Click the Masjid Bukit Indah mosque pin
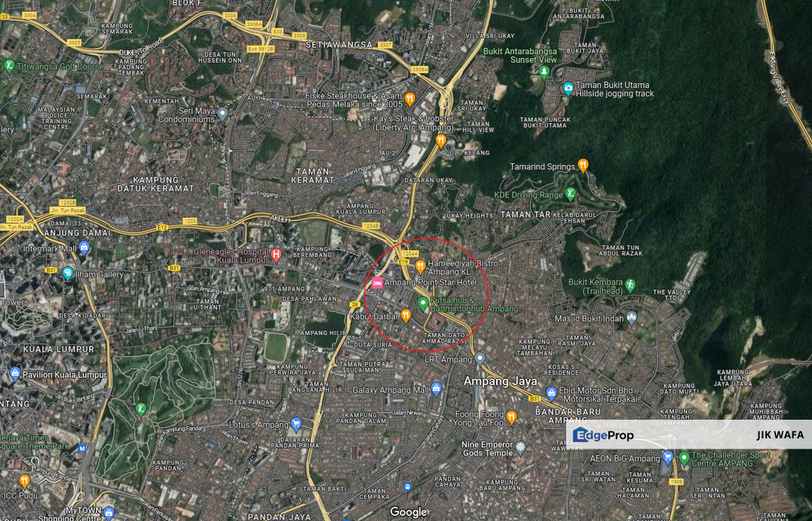 (x=631, y=317)
